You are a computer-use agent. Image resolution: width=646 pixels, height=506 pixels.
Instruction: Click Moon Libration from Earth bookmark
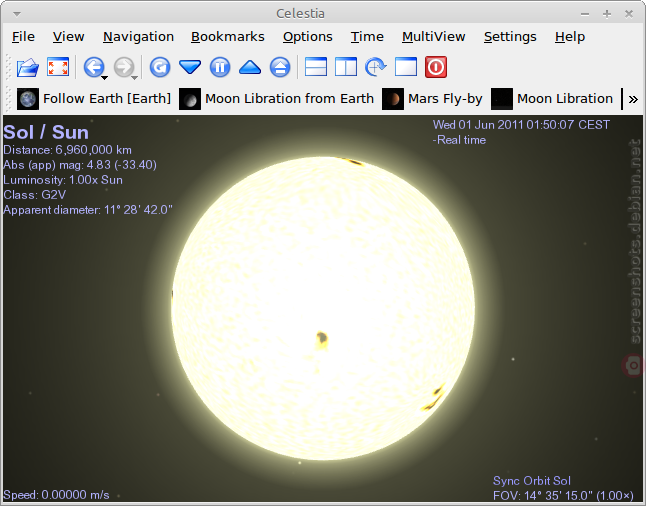pyautogui.click(x=276, y=99)
